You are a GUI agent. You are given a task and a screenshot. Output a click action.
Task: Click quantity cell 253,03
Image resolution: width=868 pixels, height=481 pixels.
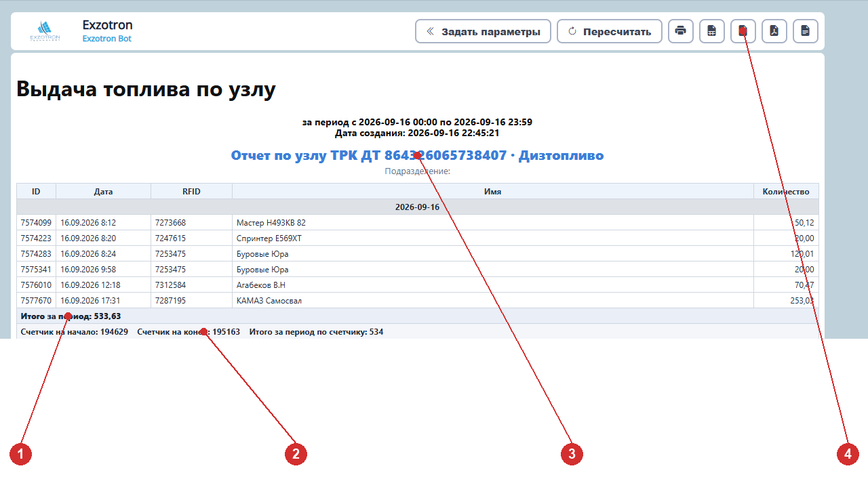click(786, 300)
